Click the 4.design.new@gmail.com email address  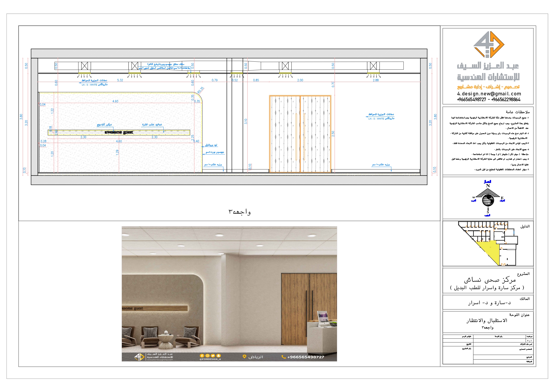click(x=489, y=94)
